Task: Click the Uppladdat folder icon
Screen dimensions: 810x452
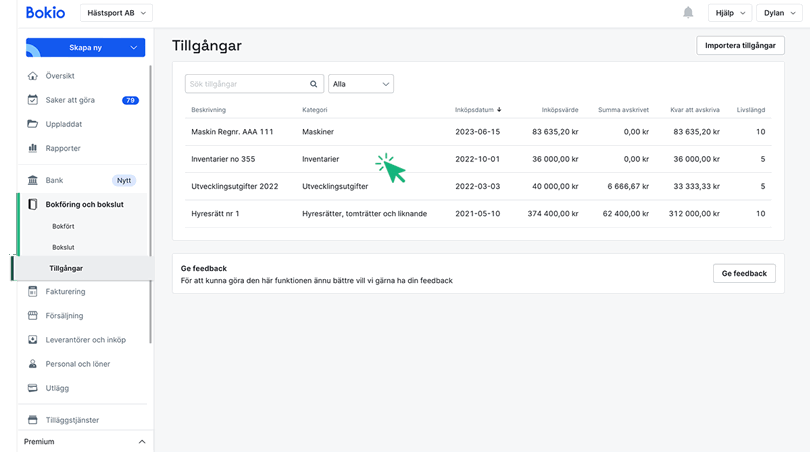Action: (33, 124)
